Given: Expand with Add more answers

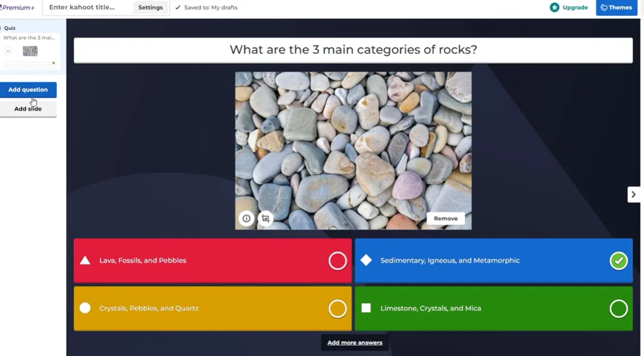Looking at the screenshot, I should 355,342.
